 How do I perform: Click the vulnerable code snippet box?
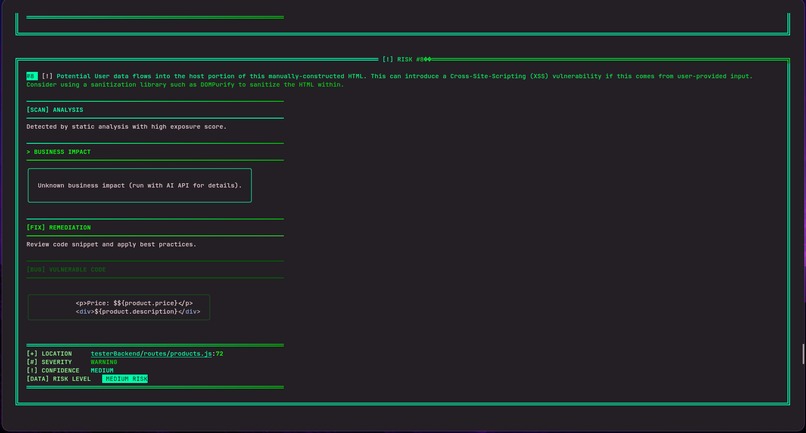click(x=119, y=308)
